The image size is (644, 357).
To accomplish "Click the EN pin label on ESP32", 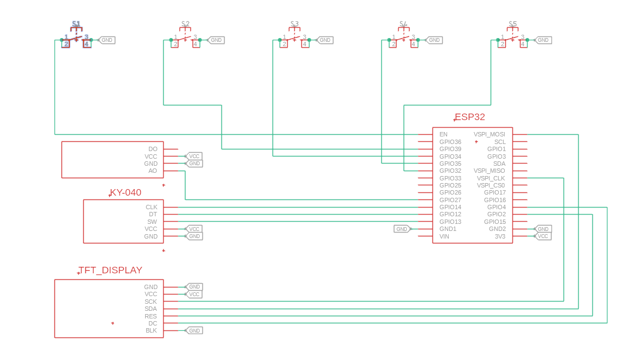I will coord(444,134).
